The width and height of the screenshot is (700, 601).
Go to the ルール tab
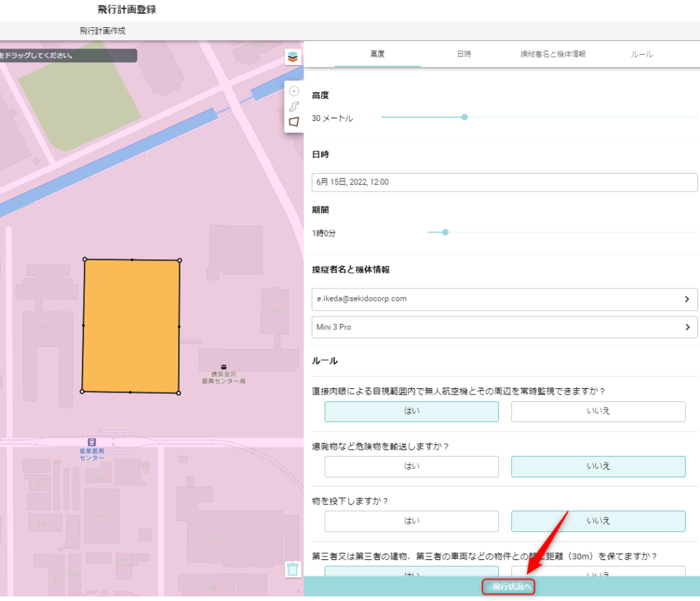[x=642, y=54]
